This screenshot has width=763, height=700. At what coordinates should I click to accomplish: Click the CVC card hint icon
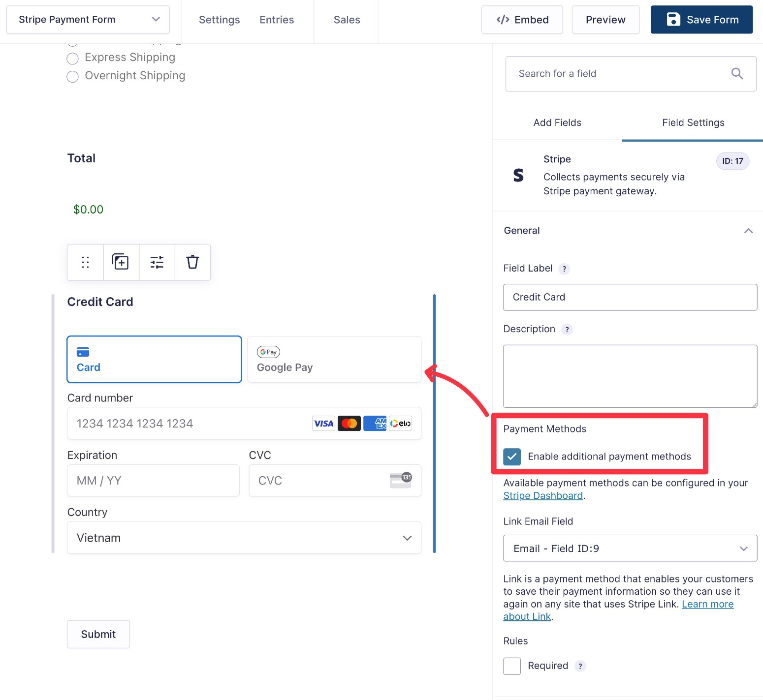pyautogui.click(x=401, y=480)
